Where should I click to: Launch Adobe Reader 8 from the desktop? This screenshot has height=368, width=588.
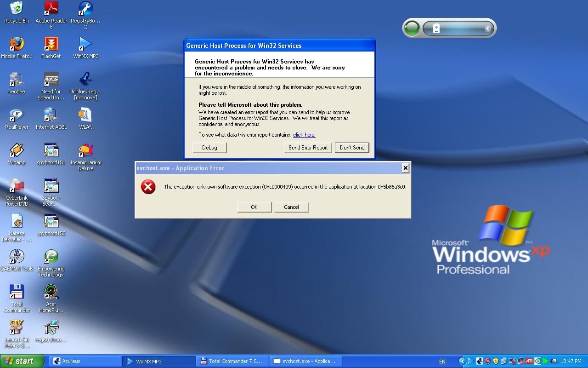pos(51,15)
